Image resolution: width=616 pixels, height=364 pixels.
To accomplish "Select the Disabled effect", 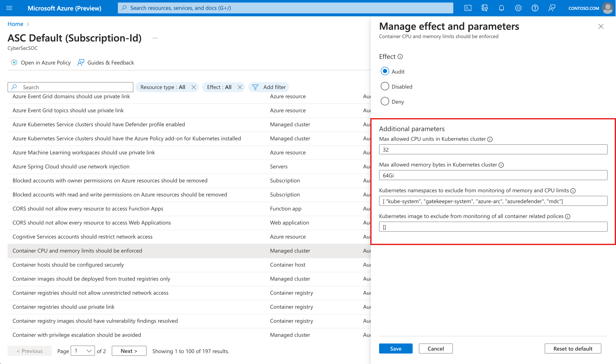I will coord(385,86).
